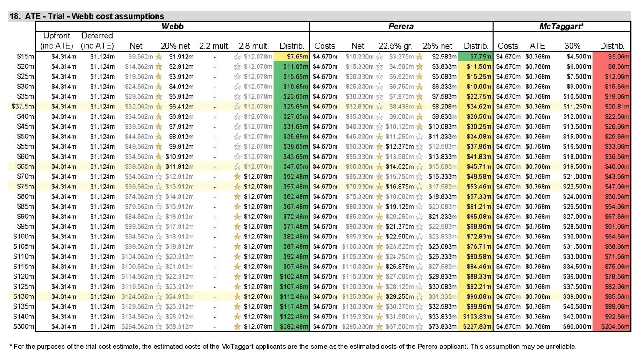Select the yellow $227.83m distribution cell
This screenshot has height=361, width=644.
coord(476,326)
